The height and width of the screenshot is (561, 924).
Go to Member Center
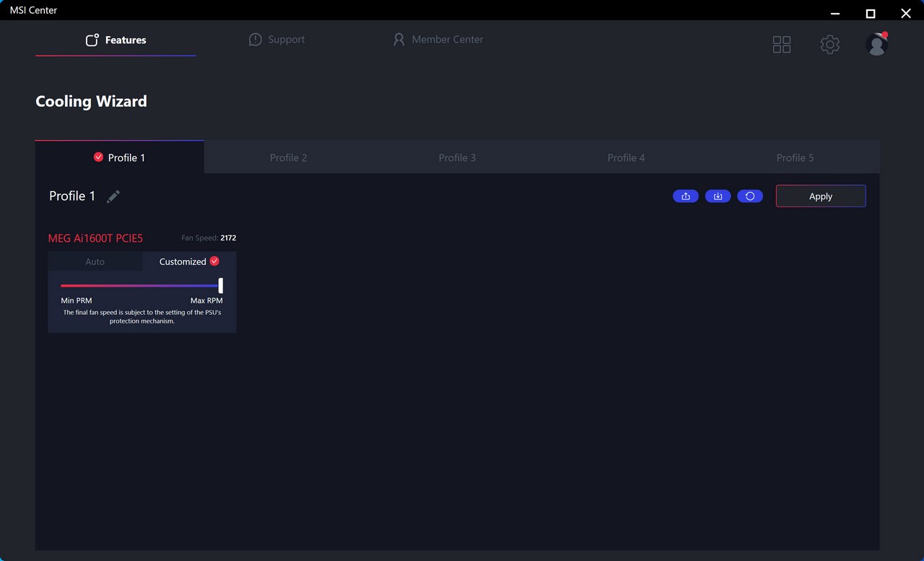point(437,40)
